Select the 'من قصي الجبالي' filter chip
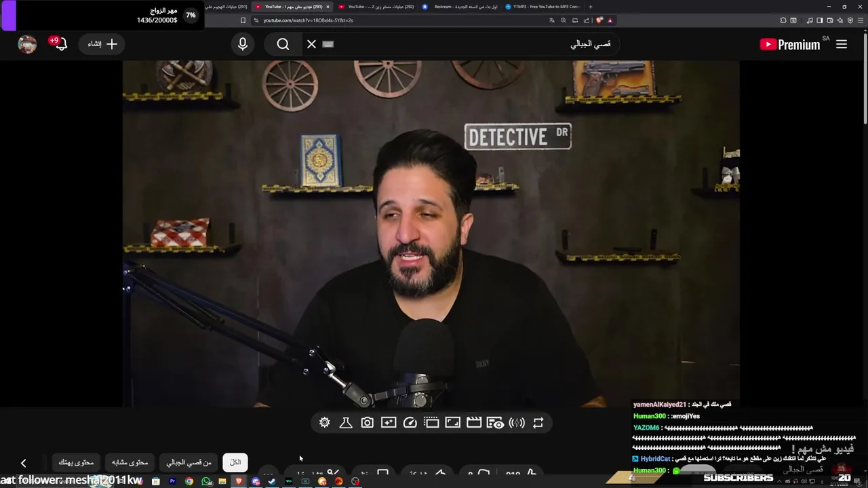This screenshot has height=488, width=868. (189, 462)
